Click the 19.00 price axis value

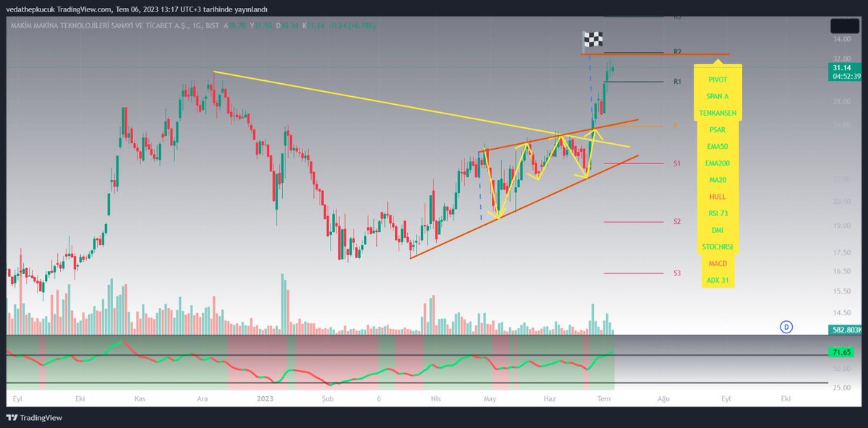pyautogui.click(x=841, y=226)
